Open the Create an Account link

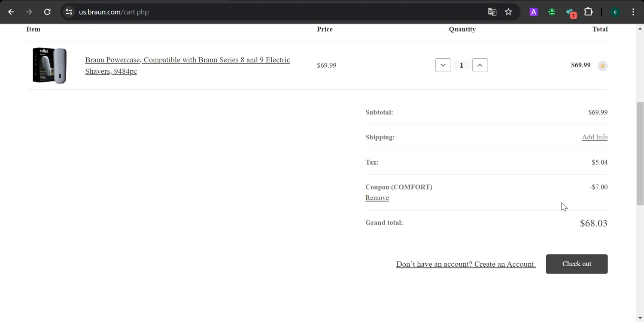tap(465, 264)
